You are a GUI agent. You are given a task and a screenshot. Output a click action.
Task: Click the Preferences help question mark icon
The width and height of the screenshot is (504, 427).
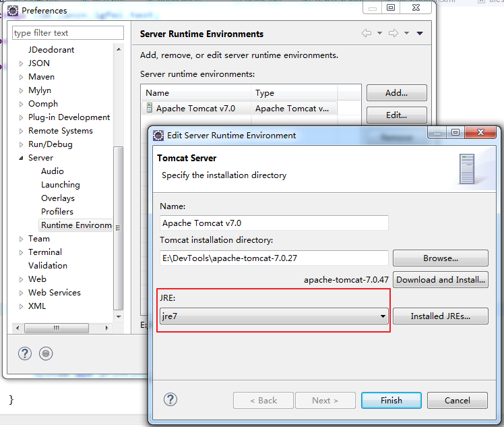25,353
